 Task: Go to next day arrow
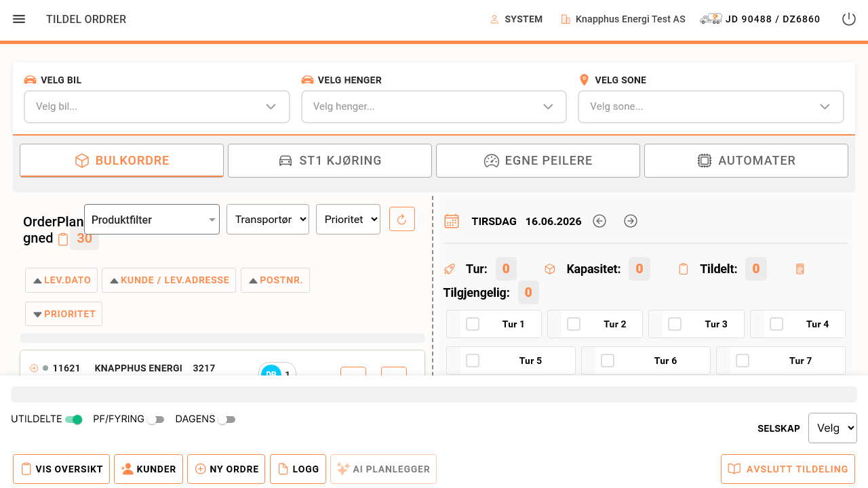coord(631,221)
